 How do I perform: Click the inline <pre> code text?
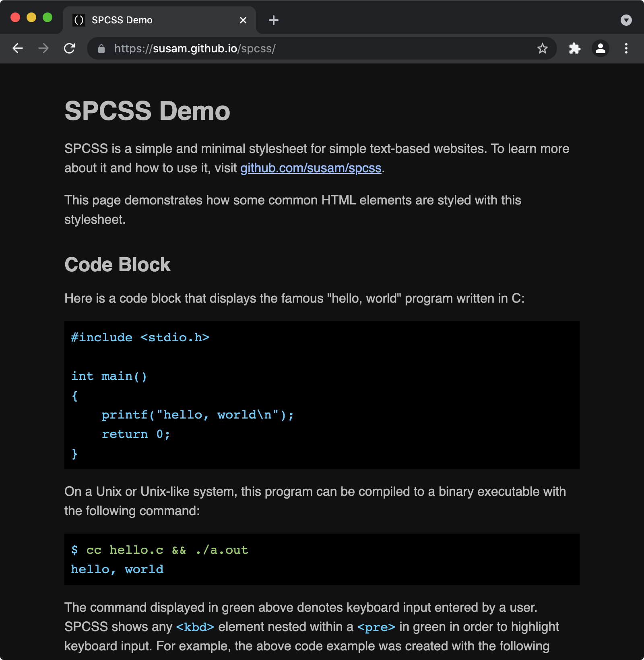tap(376, 627)
